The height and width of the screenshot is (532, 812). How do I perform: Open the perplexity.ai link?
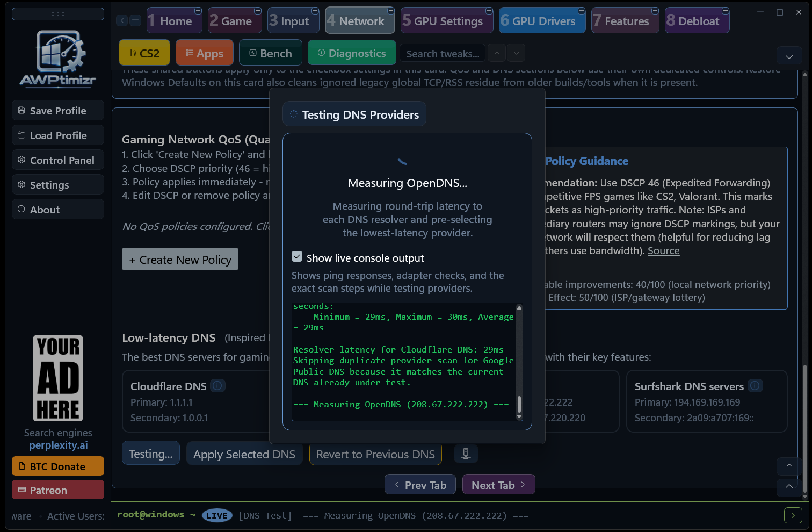point(58,445)
